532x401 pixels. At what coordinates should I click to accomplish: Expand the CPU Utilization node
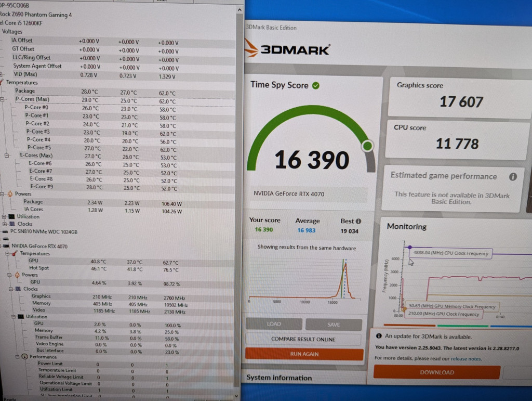(4, 216)
